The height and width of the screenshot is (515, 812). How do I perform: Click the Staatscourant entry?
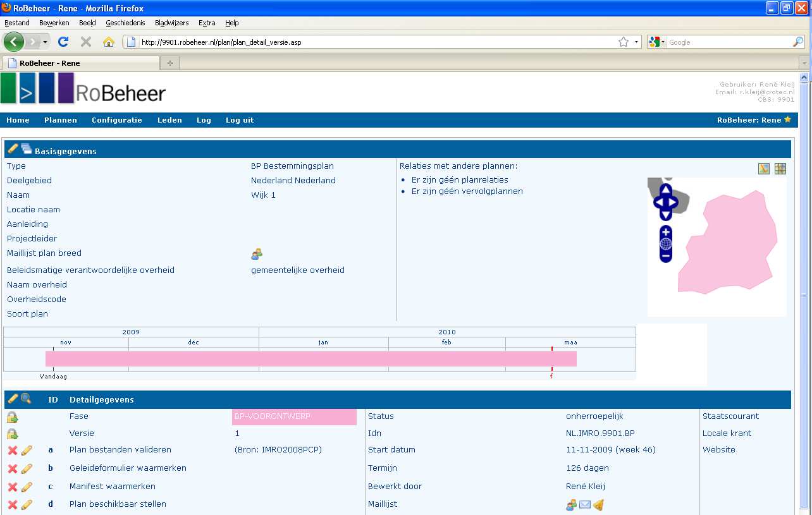(730, 416)
